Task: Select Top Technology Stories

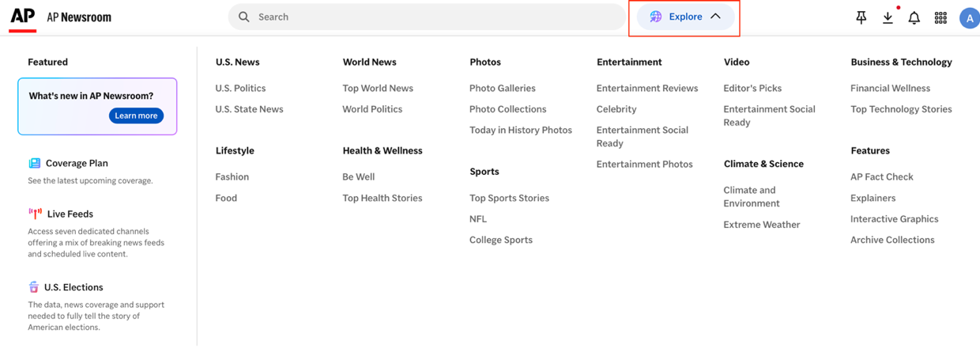Action: pyautogui.click(x=901, y=109)
